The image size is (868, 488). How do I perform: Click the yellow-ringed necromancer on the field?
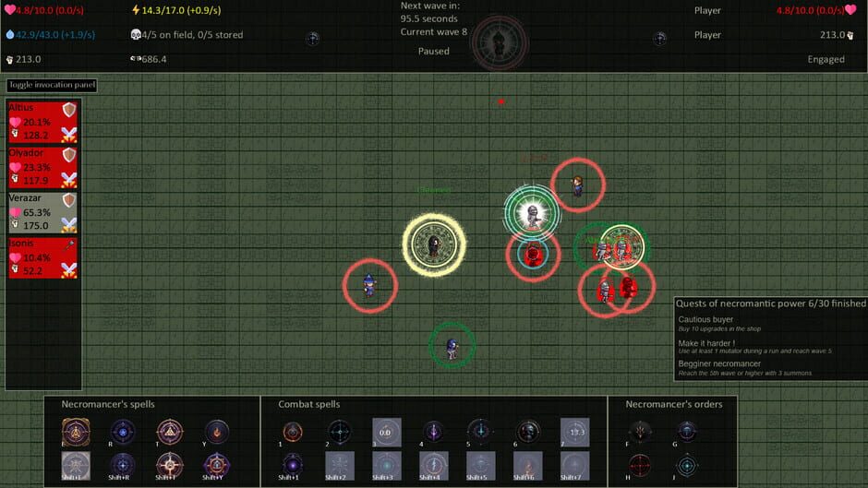(433, 244)
